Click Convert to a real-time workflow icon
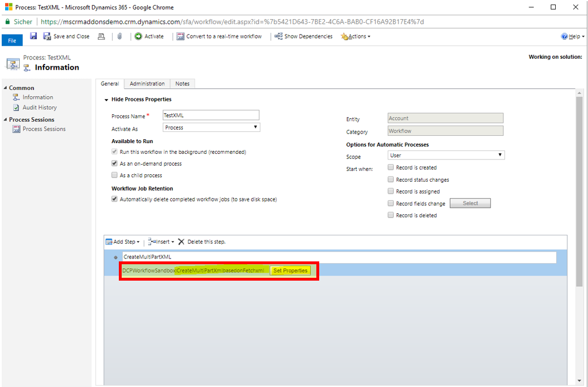This screenshot has width=588, height=387. (180, 36)
